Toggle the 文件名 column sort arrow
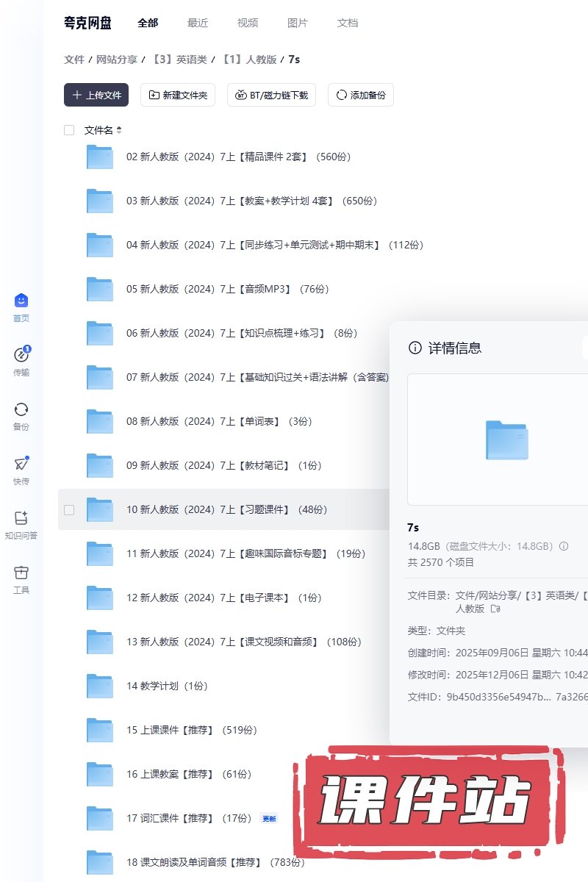The height and width of the screenshot is (882, 588). tap(119, 130)
